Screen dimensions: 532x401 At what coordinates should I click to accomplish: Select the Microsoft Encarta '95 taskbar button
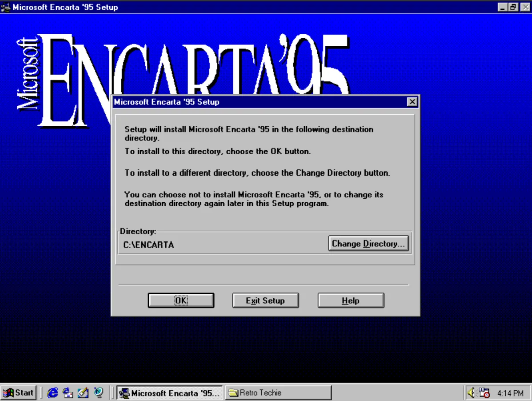169,393
